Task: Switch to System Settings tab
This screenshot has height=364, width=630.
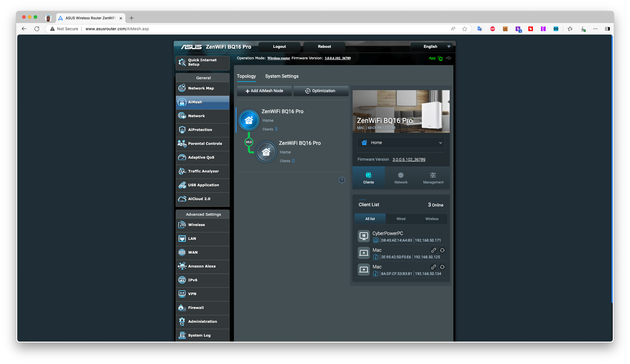Action: pyautogui.click(x=282, y=76)
